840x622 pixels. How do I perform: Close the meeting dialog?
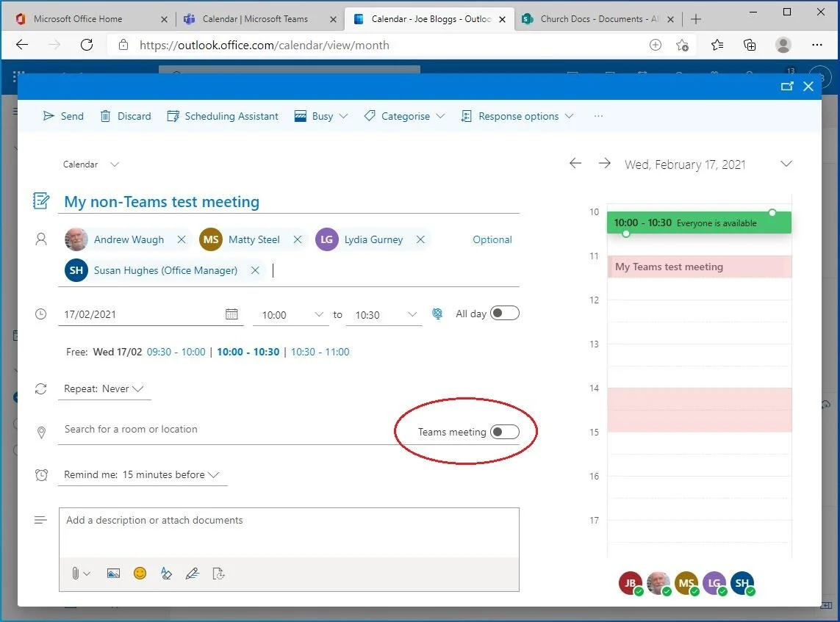tap(808, 86)
